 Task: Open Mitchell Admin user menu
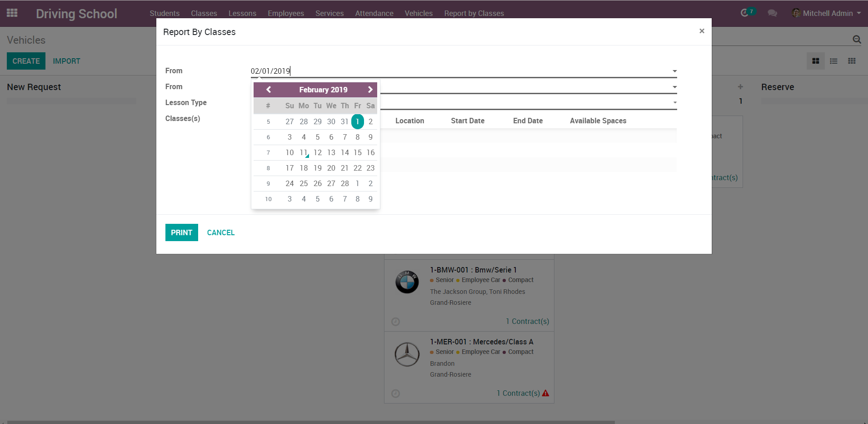click(x=827, y=13)
